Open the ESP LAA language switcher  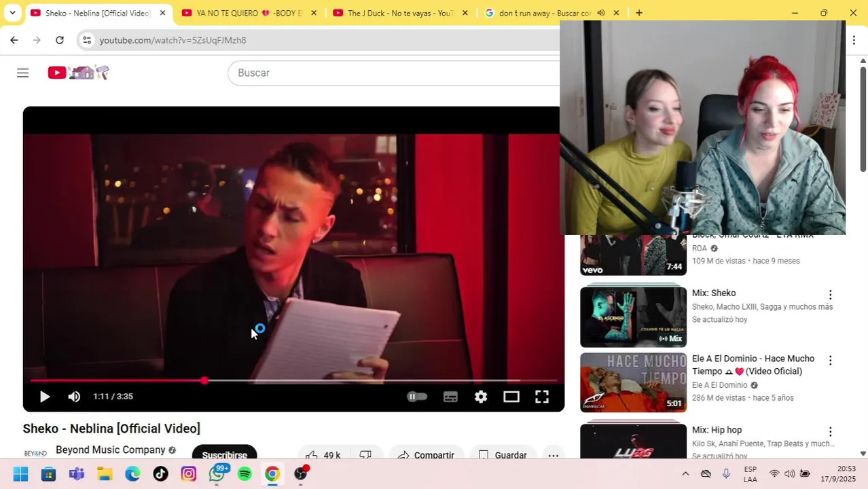(750, 474)
